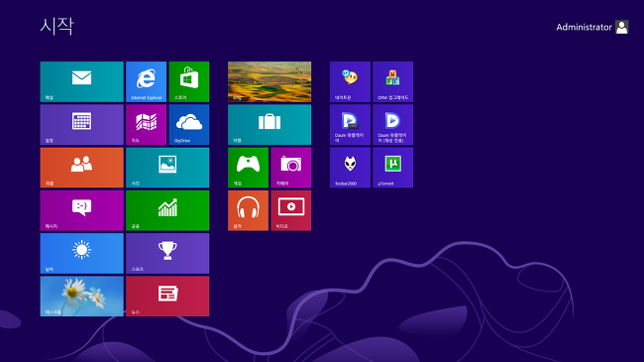Open the SkyDrive cloud tile

click(189, 125)
